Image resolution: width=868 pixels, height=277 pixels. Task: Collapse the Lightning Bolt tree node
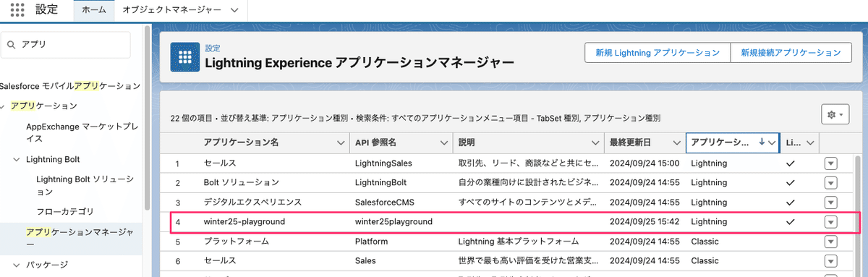(x=17, y=159)
